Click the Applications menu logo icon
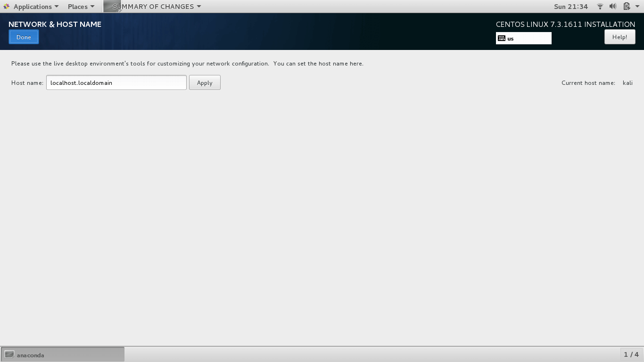644x362 pixels. (x=6, y=7)
